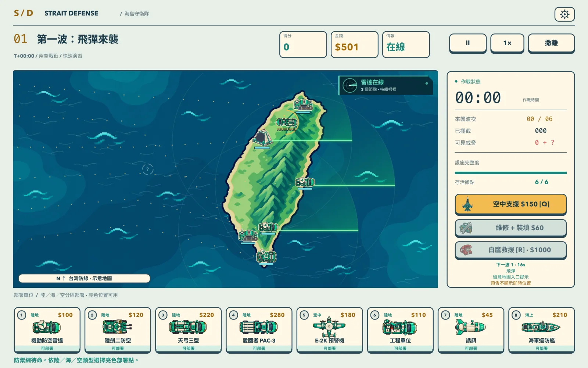Click the 情報 在線 intel status box
Screen dimensions: 588x368
point(406,44)
